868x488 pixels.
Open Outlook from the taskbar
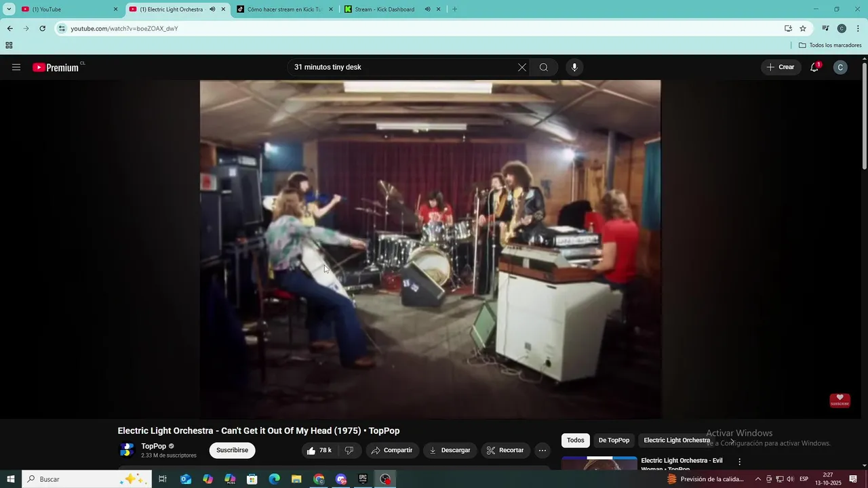click(x=185, y=479)
